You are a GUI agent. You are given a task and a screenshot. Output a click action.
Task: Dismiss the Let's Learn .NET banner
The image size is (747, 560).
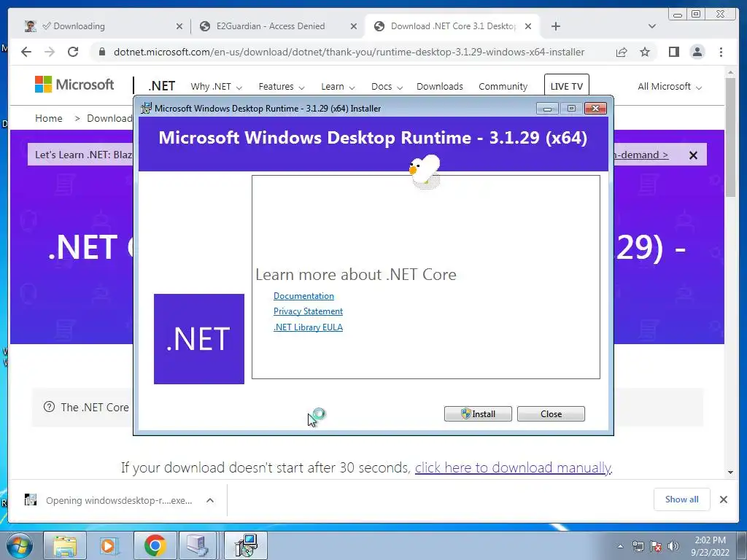[693, 155]
